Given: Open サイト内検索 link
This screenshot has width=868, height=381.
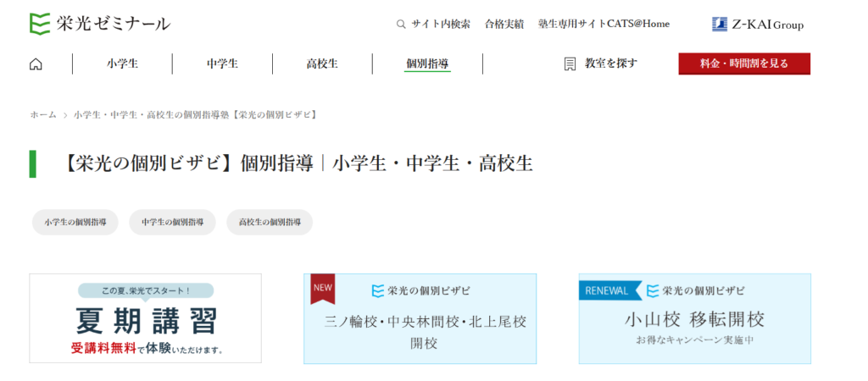Looking at the screenshot, I should tap(441, 25).
